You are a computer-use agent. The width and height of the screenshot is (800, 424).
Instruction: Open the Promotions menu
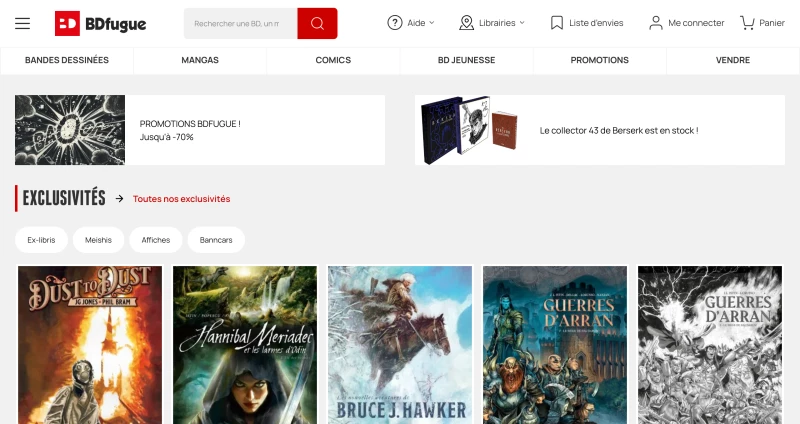pyautogui.click(x=599, y=60)
